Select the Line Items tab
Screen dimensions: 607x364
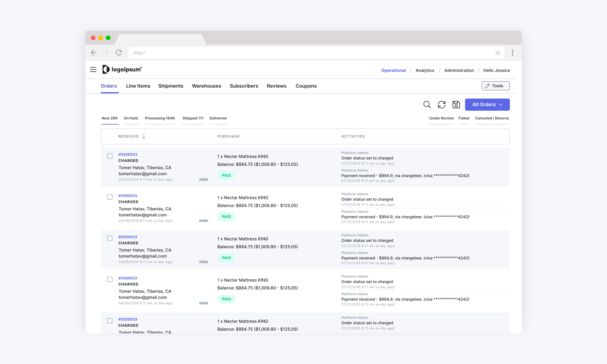click(137, 86)
